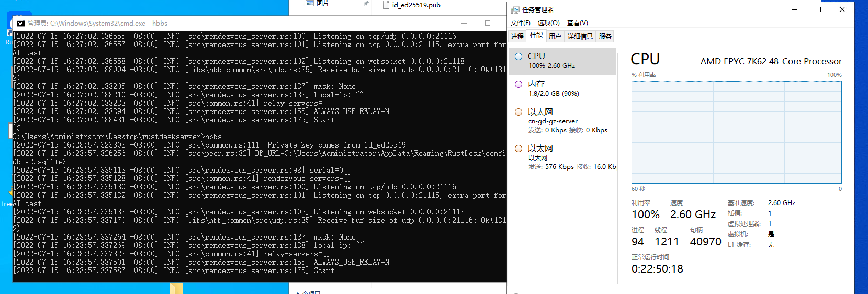Click the process count 94
The height and width of the screenshot is (294, 868).
[638, 242]
